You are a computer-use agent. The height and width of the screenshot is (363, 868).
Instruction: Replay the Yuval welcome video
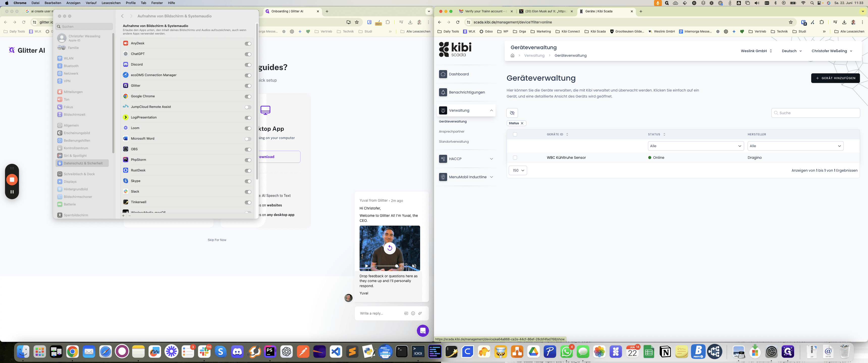[x=390, y=248]
